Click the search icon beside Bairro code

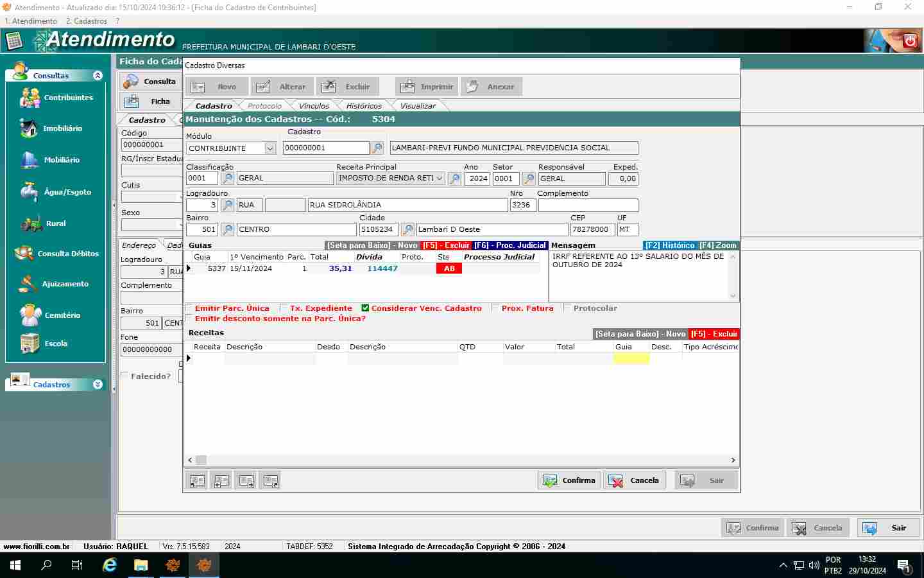coord(227,229)
